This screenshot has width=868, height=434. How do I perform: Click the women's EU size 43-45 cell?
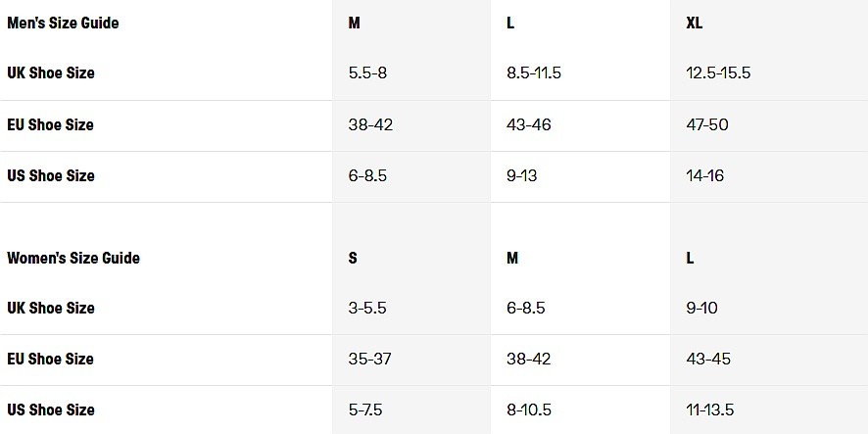[708, 359]
